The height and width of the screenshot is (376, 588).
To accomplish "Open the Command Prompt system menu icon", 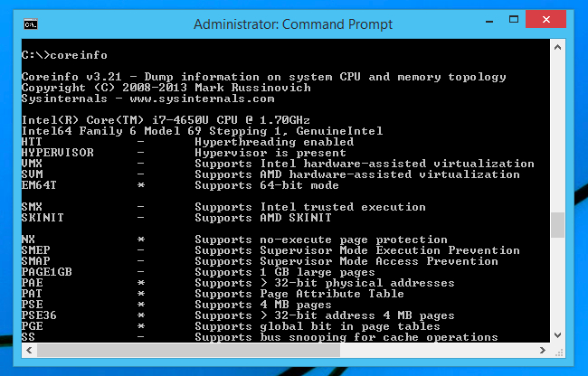I will (31, 24).
